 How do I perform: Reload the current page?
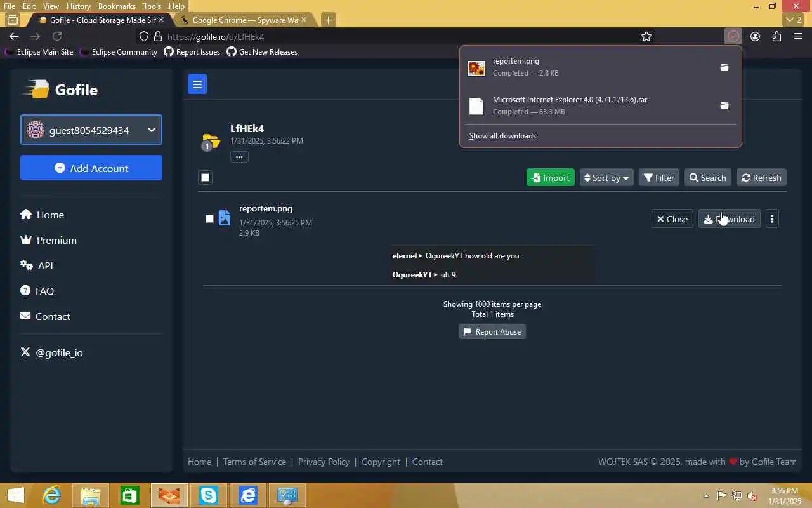[57, 37]
